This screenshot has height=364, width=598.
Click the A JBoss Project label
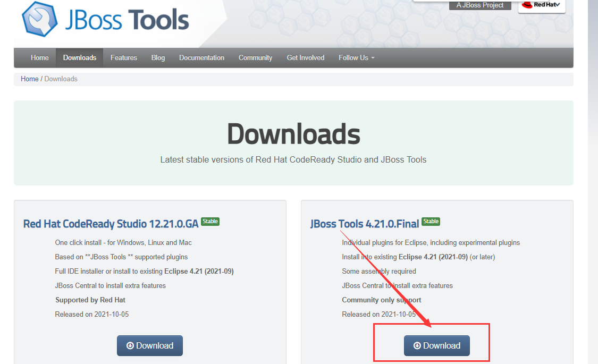click(480, 5)
